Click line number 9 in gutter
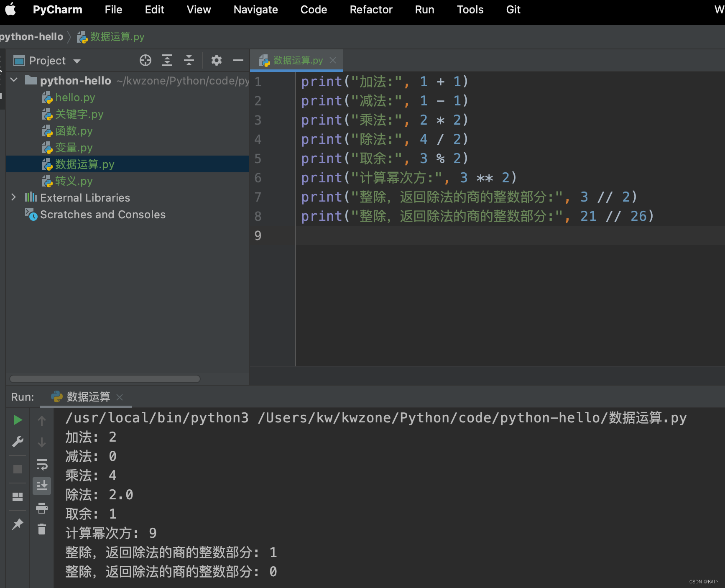Viewport: 725px width, 588px height. click(x=258, y=235)
